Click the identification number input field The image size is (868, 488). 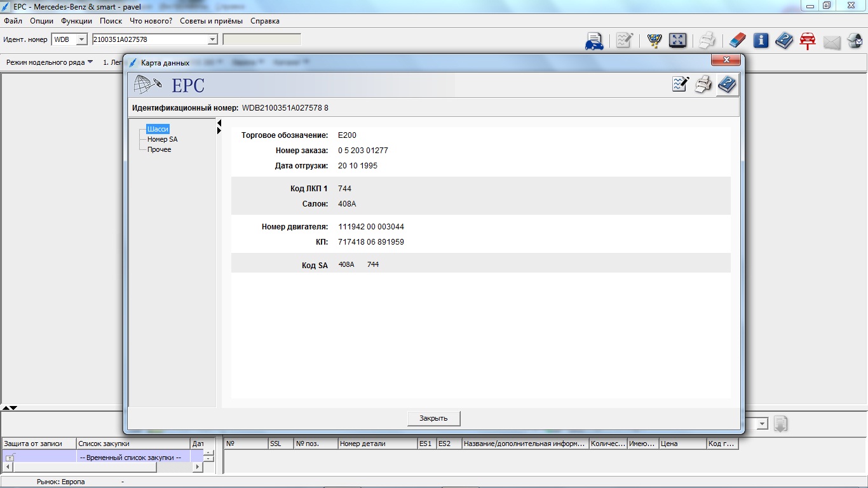tap(150, 39)
